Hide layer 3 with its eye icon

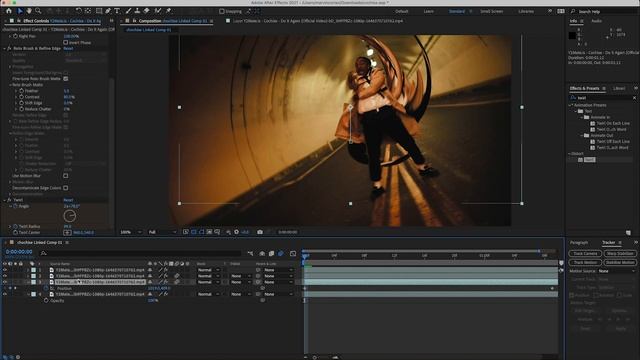(5, 282)
